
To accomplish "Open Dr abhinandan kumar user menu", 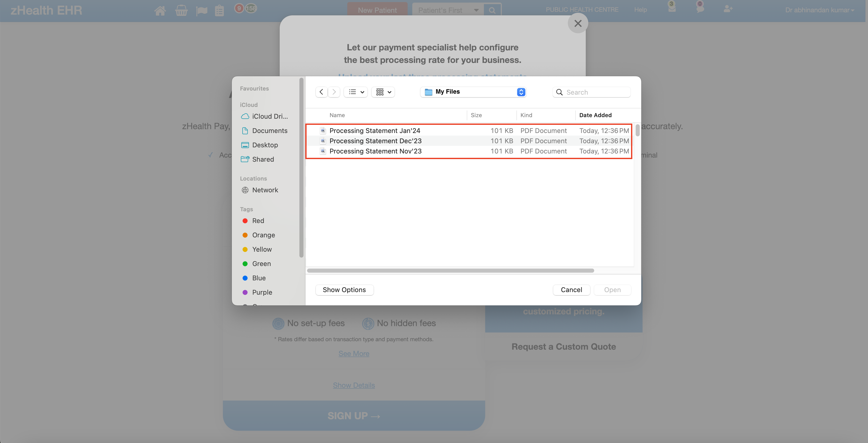I will click(x=820, y=10).
